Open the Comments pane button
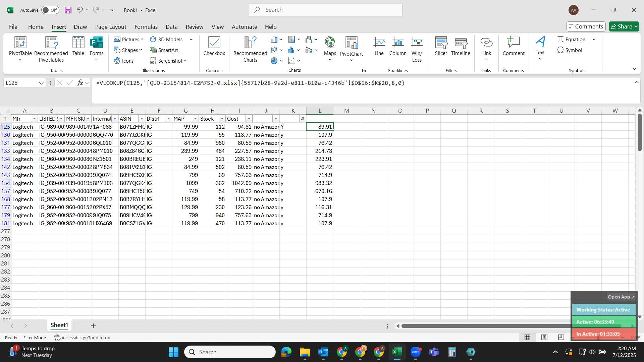Screen dimensions: 644x362 click(x=586, y=26)
